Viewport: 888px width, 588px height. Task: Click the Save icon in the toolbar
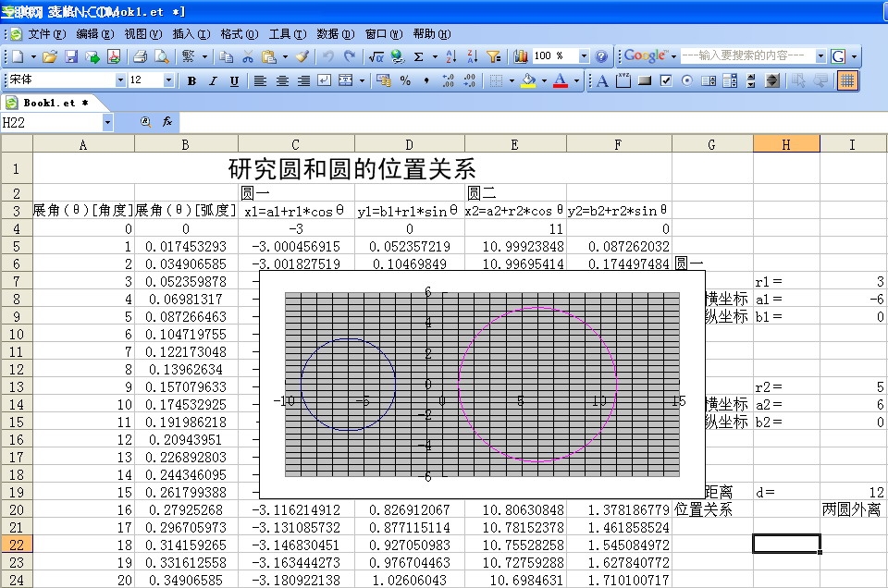pos(71,56)
